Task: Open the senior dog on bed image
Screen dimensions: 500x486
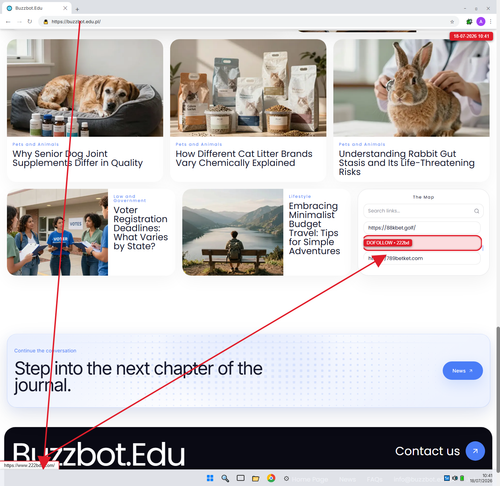Action: [x=85, y=88]
